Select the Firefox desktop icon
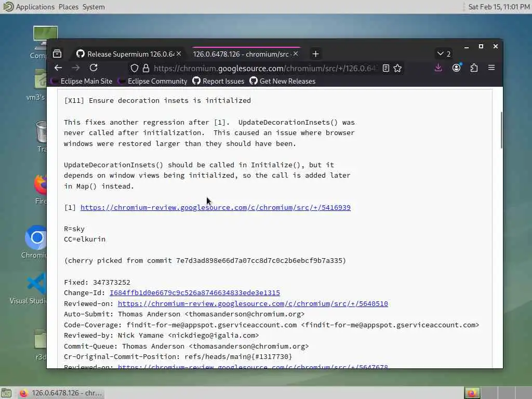Screen dimensions: 532x399 pos(40,190)
